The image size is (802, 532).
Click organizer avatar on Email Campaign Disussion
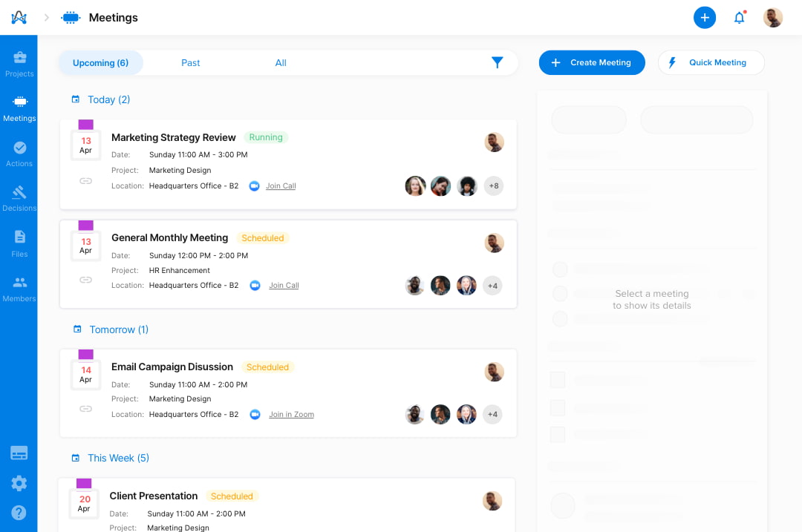(494, 372)
